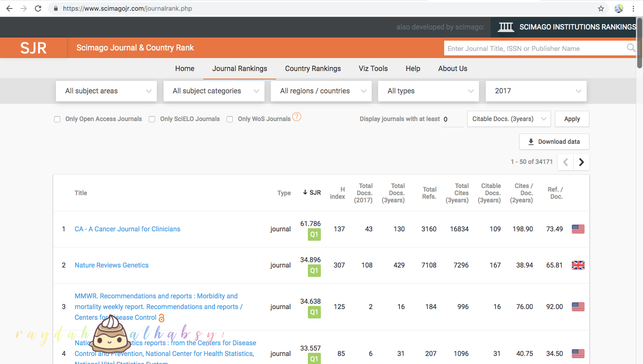Click the UK flag for Nature Reviews Genetics
643x364 pixels.
(578, 265)
